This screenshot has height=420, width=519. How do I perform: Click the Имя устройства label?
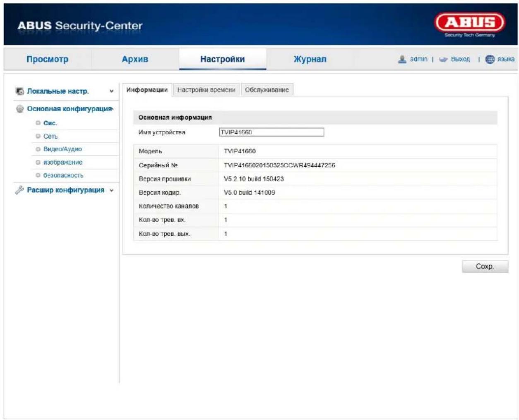162,132
